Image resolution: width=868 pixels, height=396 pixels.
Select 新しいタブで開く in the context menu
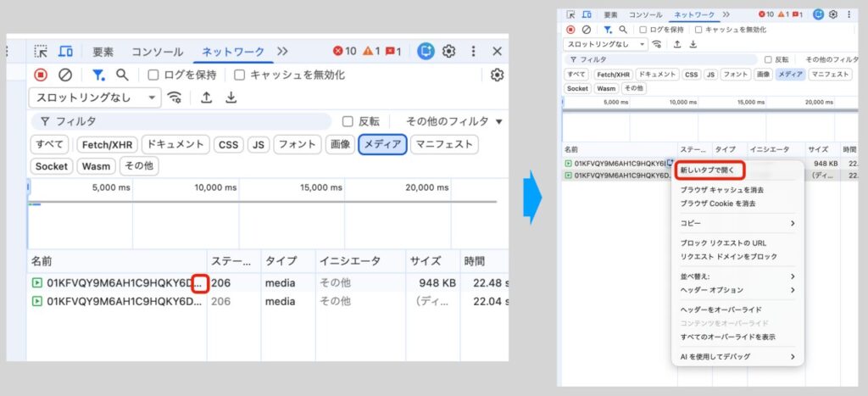click(707, 170)
